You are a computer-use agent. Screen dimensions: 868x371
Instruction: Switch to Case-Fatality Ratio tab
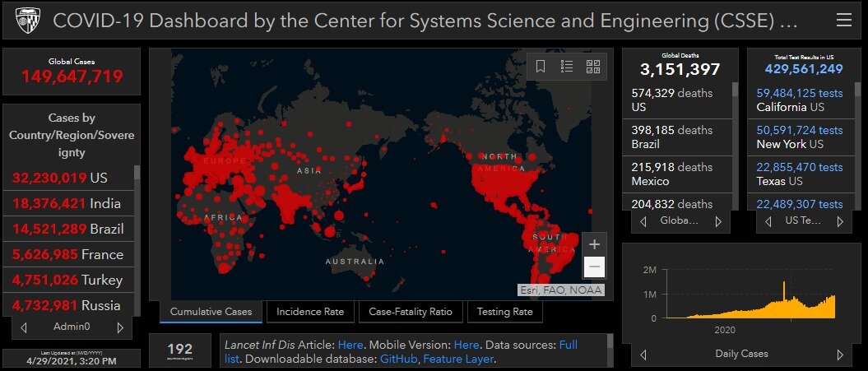pos(411,312)
